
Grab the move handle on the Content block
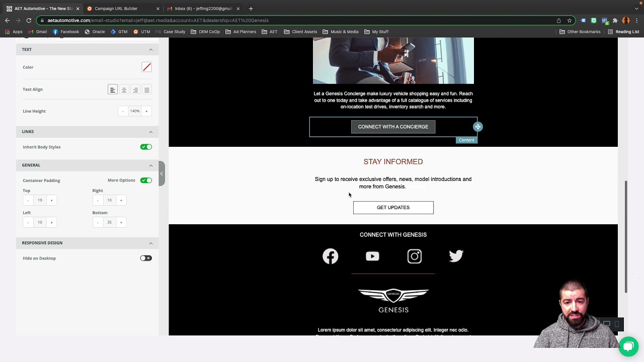478,127
